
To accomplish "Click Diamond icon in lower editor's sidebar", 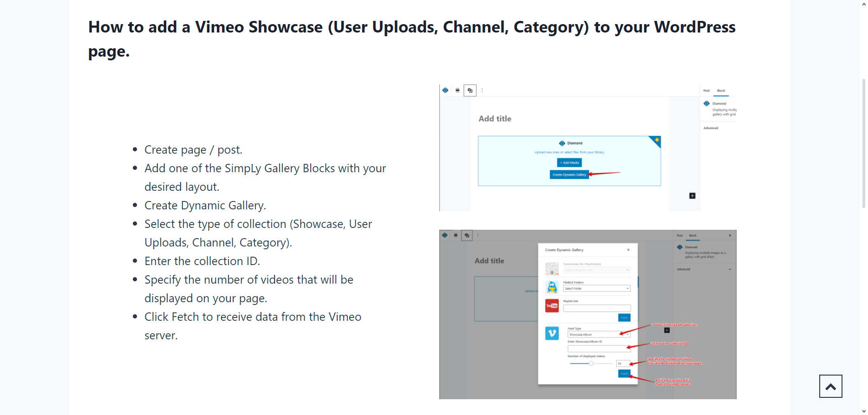I will [680, 247].
